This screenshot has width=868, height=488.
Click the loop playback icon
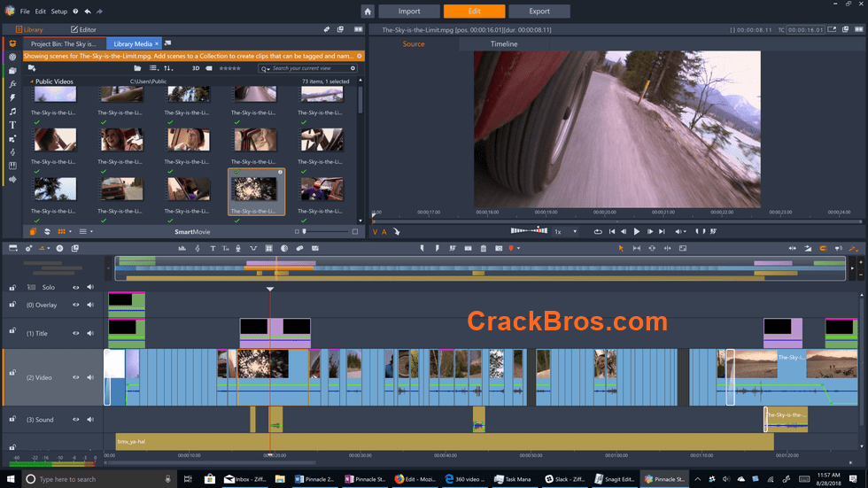(598, 231)
